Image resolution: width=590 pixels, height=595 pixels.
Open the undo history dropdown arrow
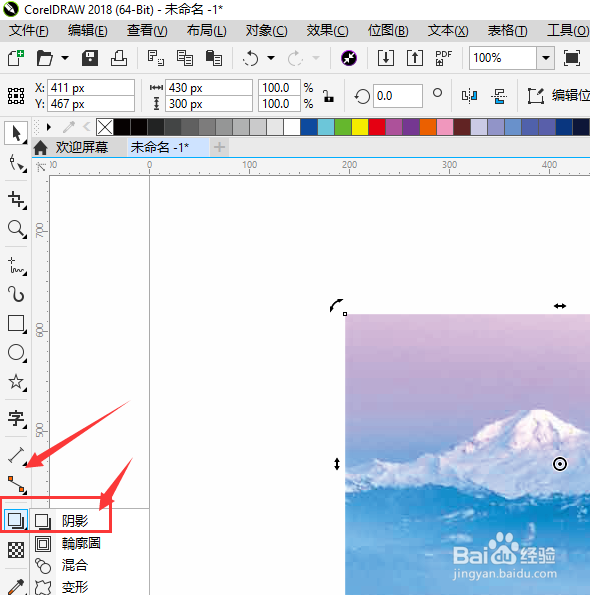pos(271,58)
